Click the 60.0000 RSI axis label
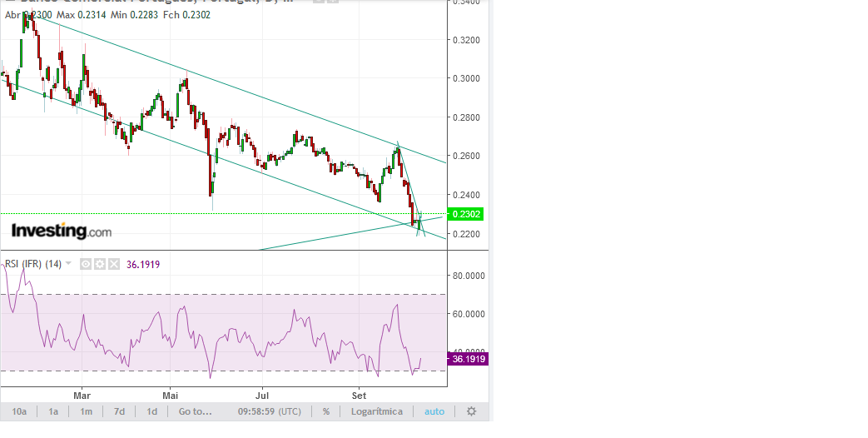 (x=469, y=314)
